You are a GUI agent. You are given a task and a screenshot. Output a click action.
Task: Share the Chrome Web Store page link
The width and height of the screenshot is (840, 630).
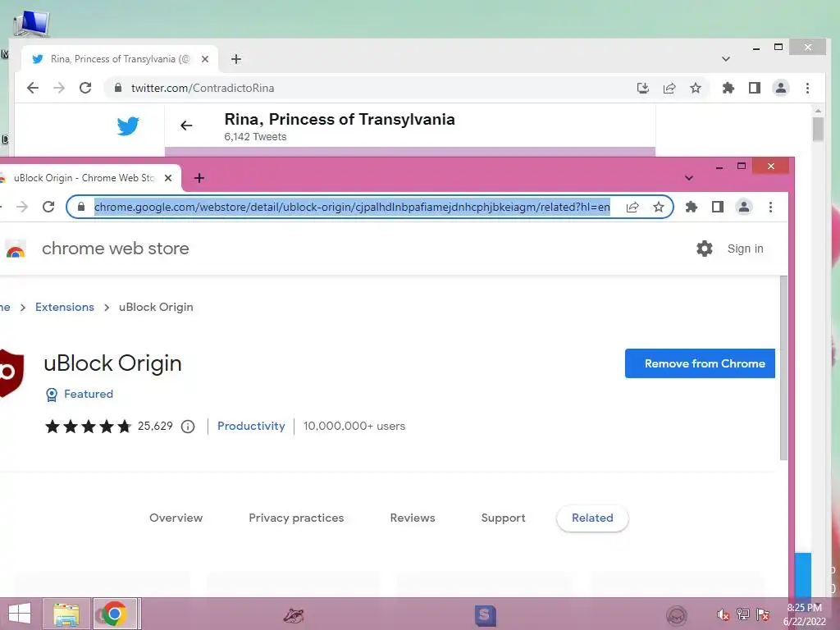tap(632, 207)
